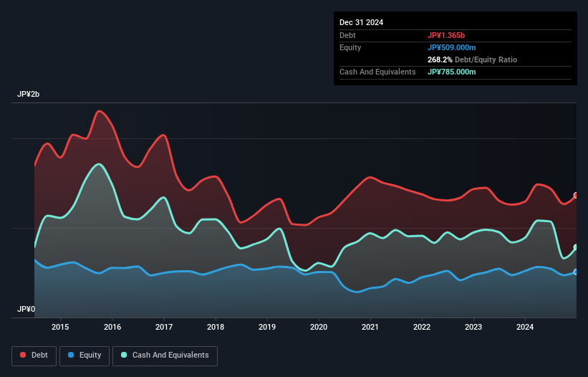Viewport: 588px width, 377px height.
Task: Click the Equity row label in tooltip
Action: (350, 47)
